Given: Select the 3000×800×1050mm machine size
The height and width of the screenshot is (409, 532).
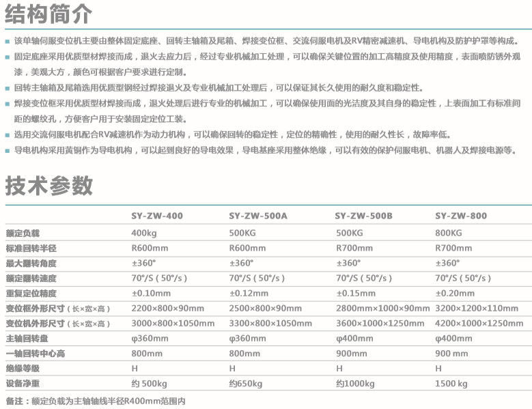Looking at the screenshot, I should 173,323.
